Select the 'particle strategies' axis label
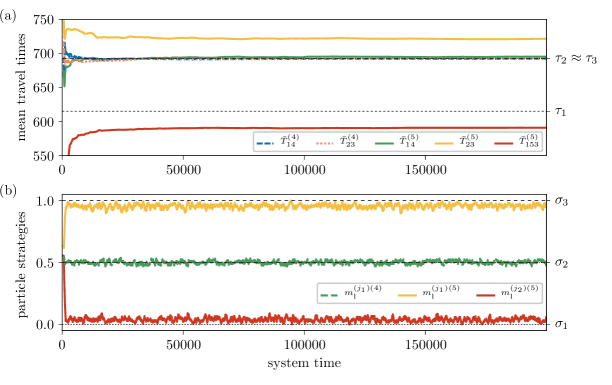The width and height of the screenshot is (612, 385). tap(21, 264)
